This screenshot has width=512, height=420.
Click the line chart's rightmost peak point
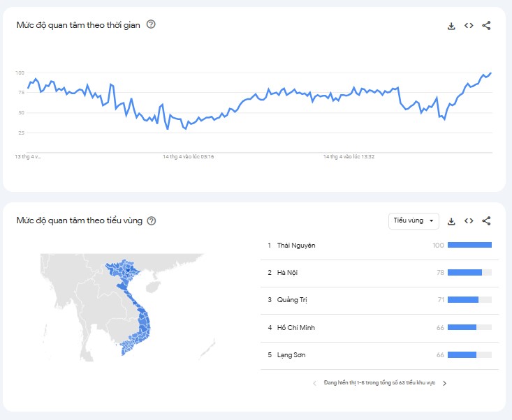(x=490, y=73)
